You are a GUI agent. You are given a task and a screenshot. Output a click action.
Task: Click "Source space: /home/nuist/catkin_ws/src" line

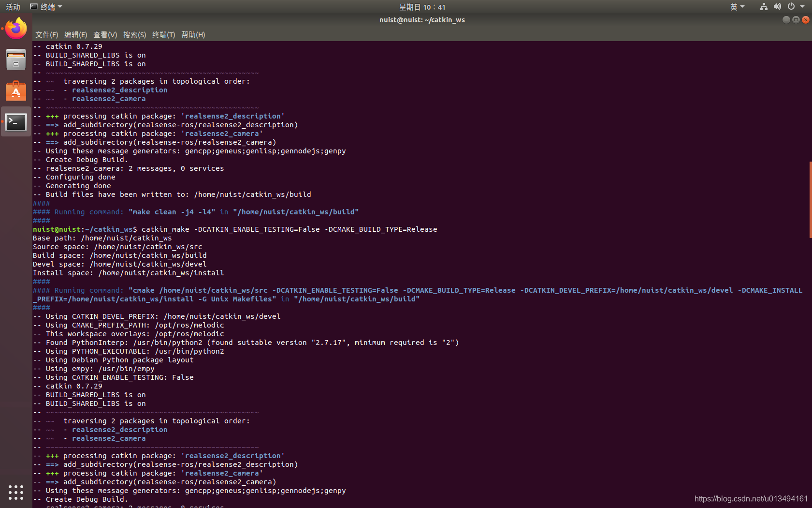coord(117,247)
